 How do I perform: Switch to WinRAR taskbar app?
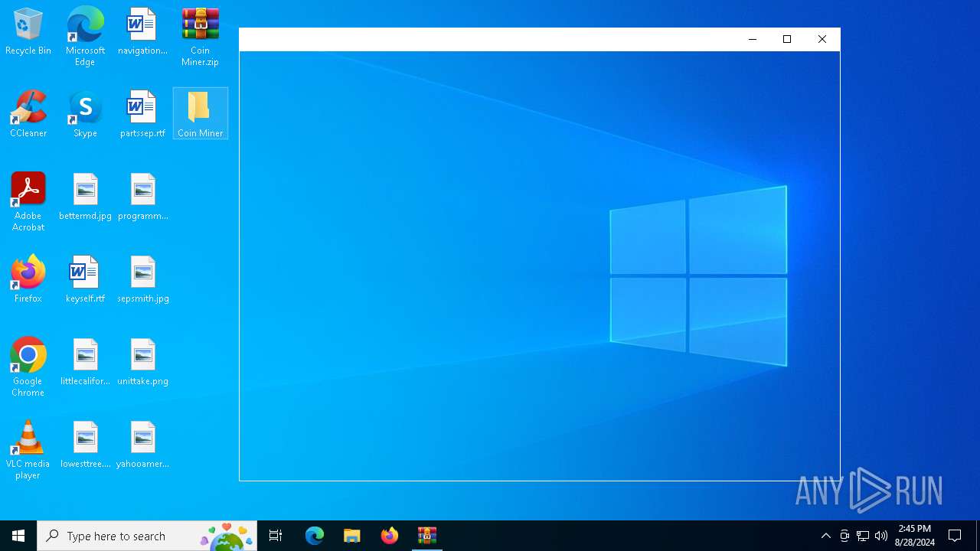point(426,536)
